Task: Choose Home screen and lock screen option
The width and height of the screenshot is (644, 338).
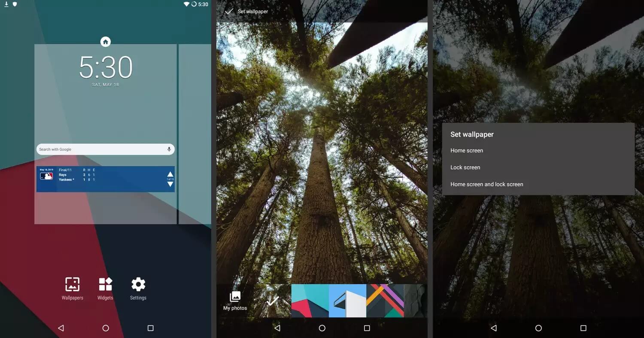Action: coord(486,184)
